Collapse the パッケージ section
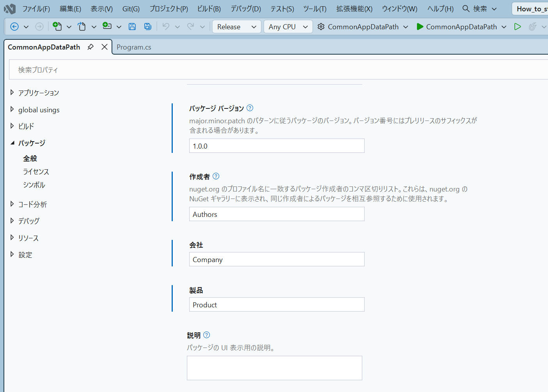Viewport: 548px width, 392px height. pos(12,143)
